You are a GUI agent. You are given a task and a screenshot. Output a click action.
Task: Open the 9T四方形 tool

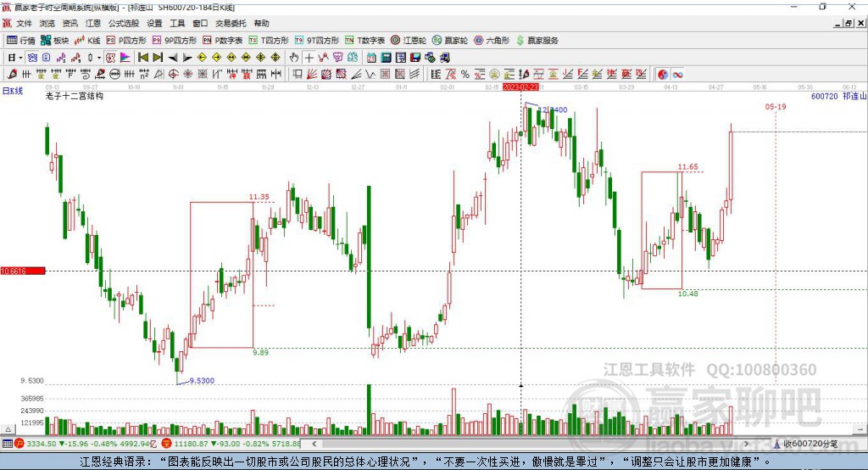[x=317, y=41]
